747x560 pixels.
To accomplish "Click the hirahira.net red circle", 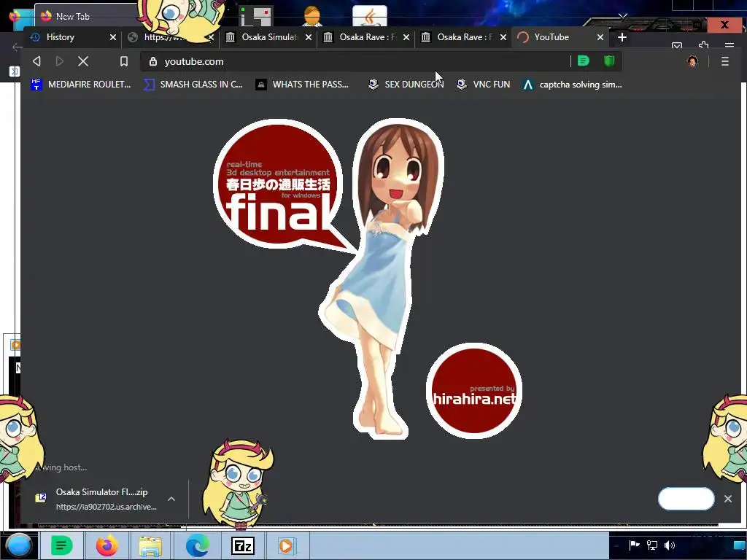I will [x=474, y=391].
